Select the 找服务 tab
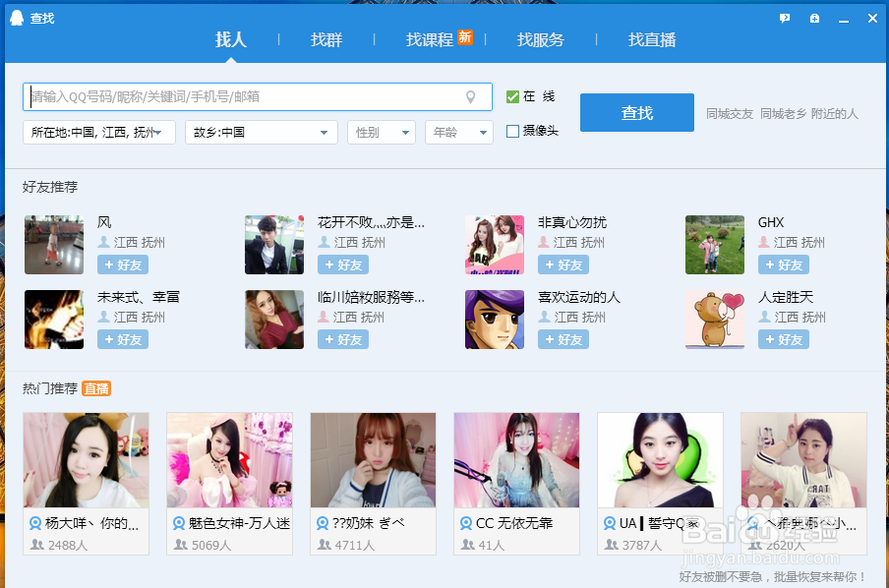 coord(542,39)
